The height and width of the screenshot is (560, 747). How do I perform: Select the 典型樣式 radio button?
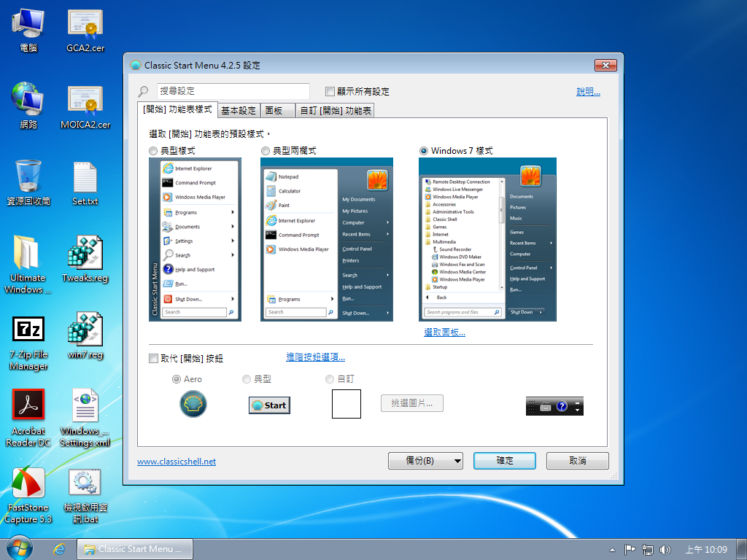pos(153,151)
